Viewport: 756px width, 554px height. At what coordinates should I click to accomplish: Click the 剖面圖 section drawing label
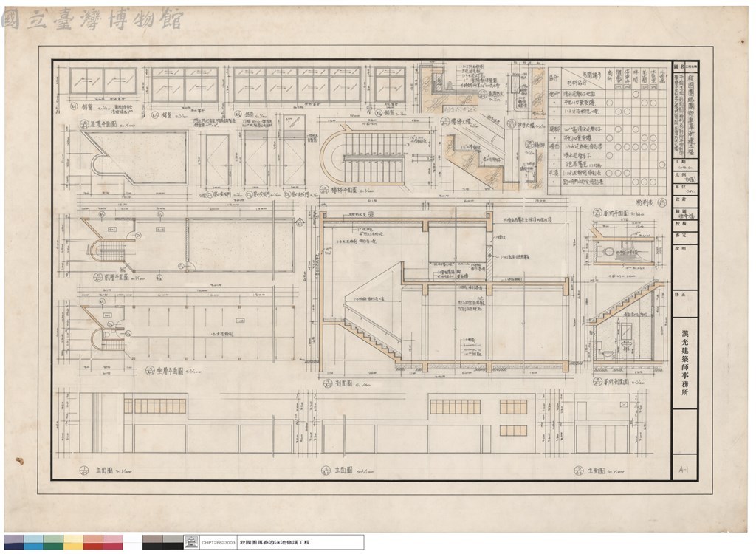[x=344, y=383]
